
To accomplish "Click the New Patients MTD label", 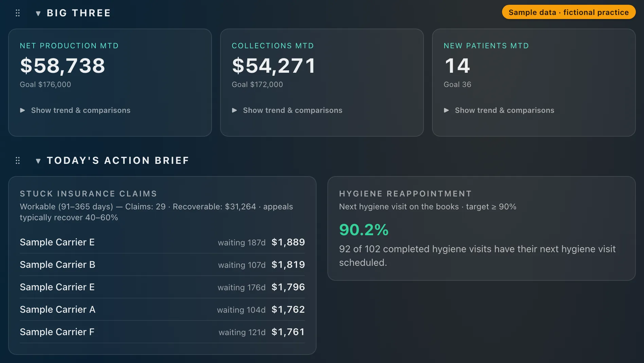I will pyautogui.click(x=486, y=46).
